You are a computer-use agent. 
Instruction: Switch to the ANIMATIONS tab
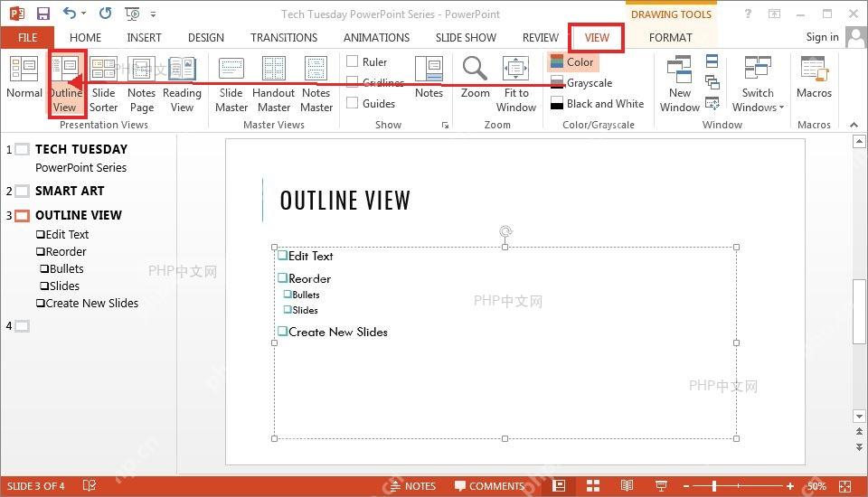376,38
